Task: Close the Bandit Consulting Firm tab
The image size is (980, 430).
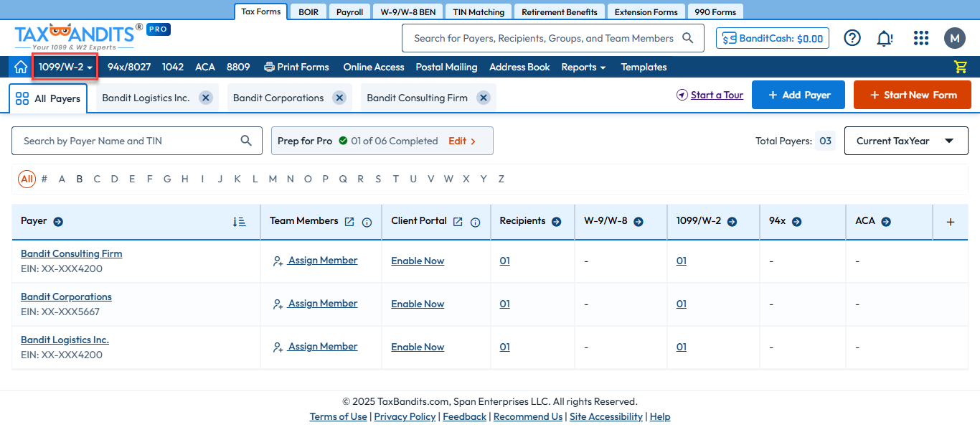Action: (484, 98)
